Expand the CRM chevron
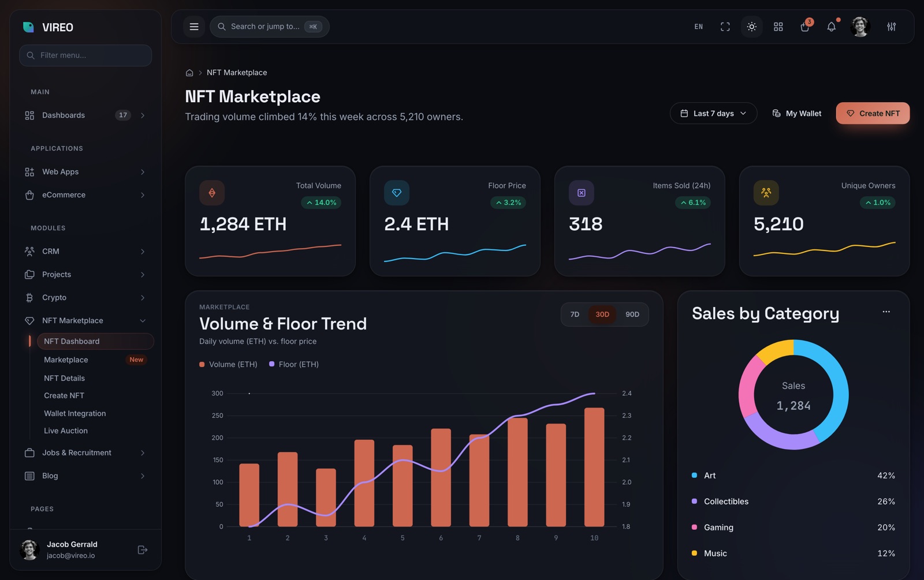Image resolution: width=924 pixels, height=580 pixels. pos(143,252)
